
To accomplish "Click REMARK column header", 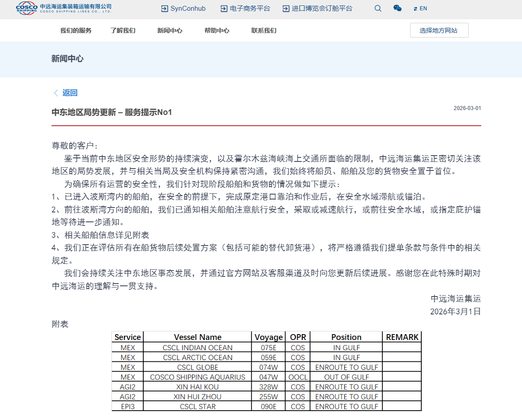I will coord(402,337).
